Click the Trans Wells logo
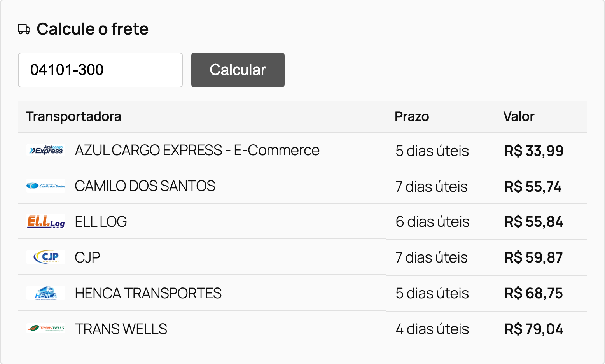Viewport: 605px width, 364px height. [x=46, y=329]
